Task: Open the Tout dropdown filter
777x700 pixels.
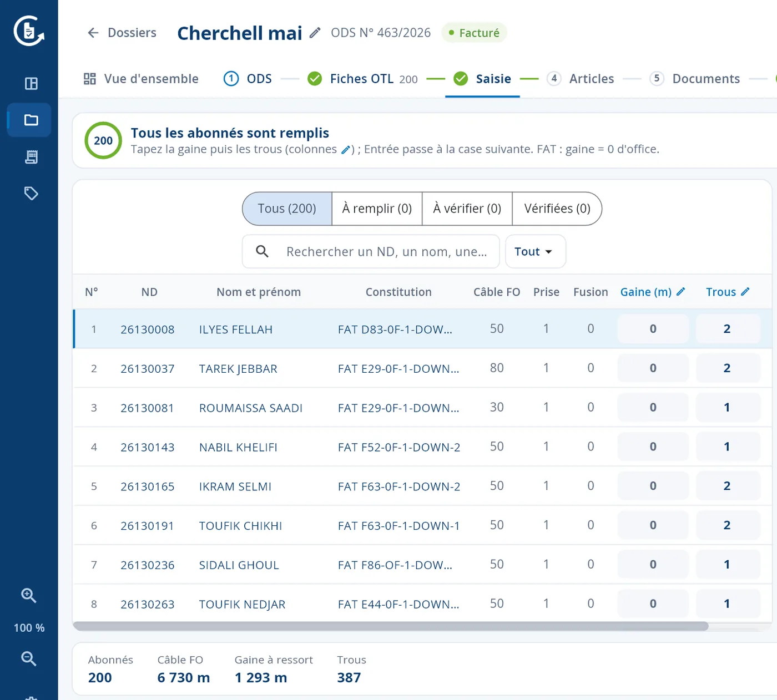Action: click(536, 251)
